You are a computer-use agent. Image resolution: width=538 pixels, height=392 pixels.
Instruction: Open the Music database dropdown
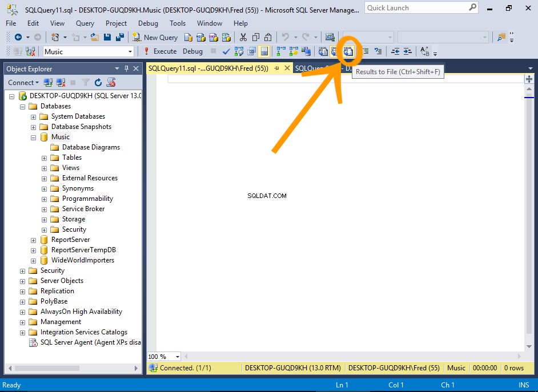[130, 52]
